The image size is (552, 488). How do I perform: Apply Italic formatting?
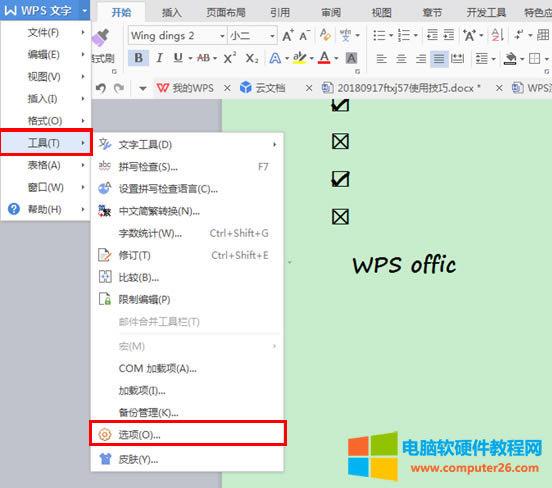(x=159, y=58)
